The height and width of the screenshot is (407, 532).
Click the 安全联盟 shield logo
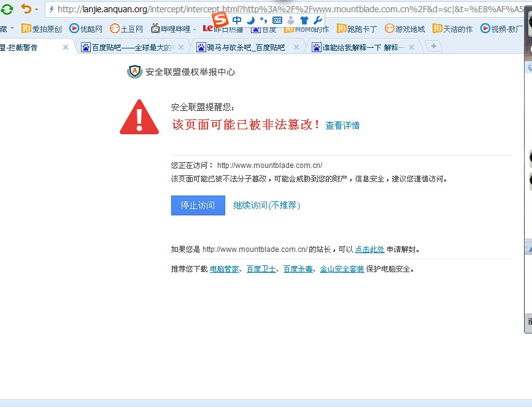click(135, 72)
